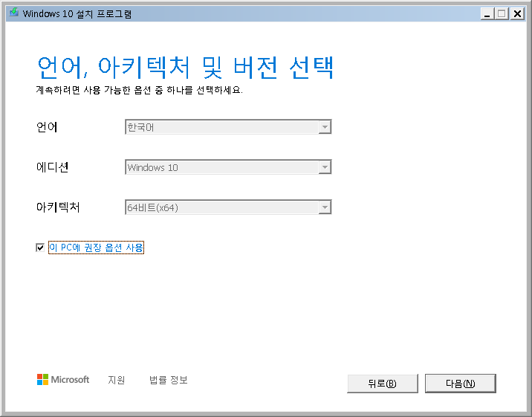Viewport: 532px width, 417px height.
Task: Click the 다음(N) button
Action: point(461,384)
